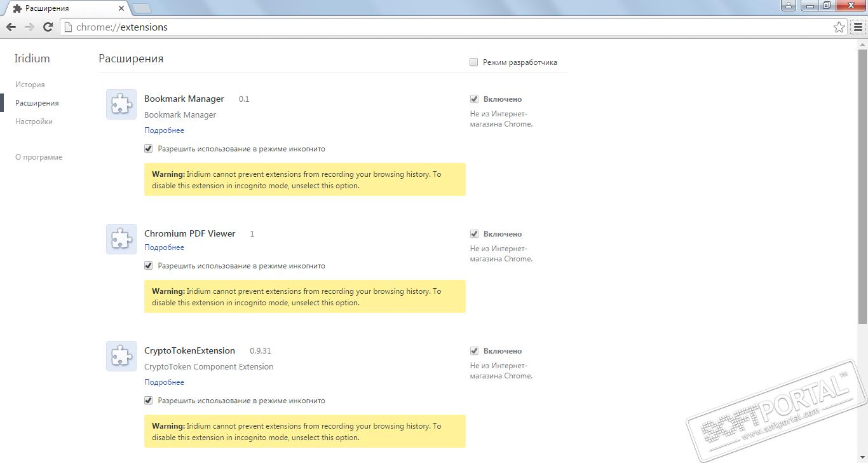Click CryptoTokenExtension version 0.9.31
The width and height of the screenshot is (868, 463).
pos(261,351)
